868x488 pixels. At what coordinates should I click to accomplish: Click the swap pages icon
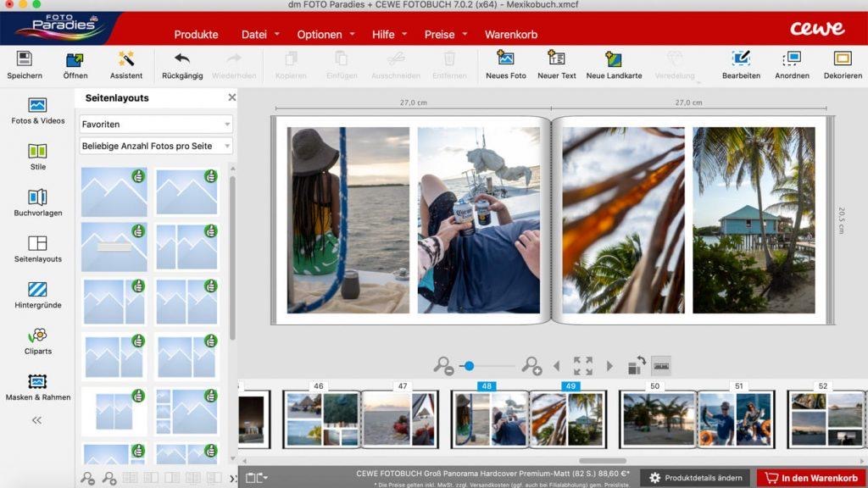637,365
